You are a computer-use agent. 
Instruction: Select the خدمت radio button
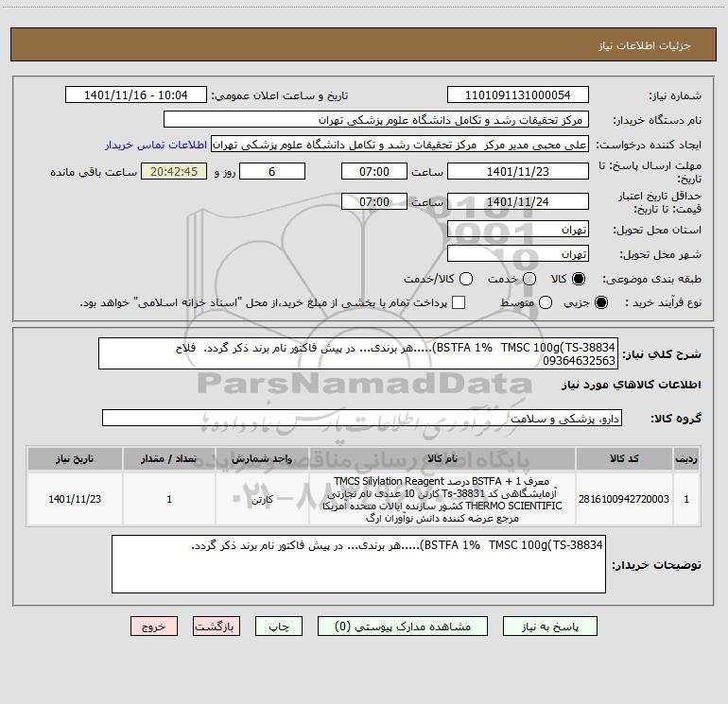529,279
